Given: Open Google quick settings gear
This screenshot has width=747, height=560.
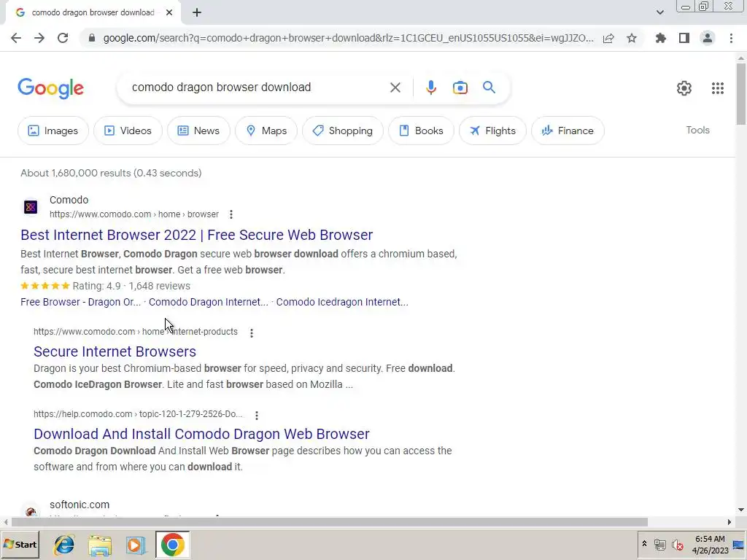Looking at the screenshot, I should click(684, 88).
